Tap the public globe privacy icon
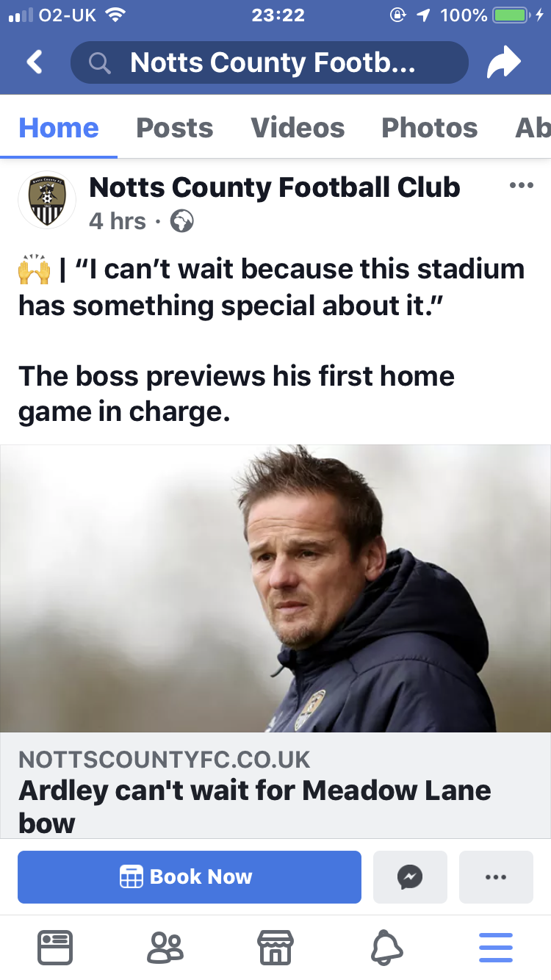 181,220
